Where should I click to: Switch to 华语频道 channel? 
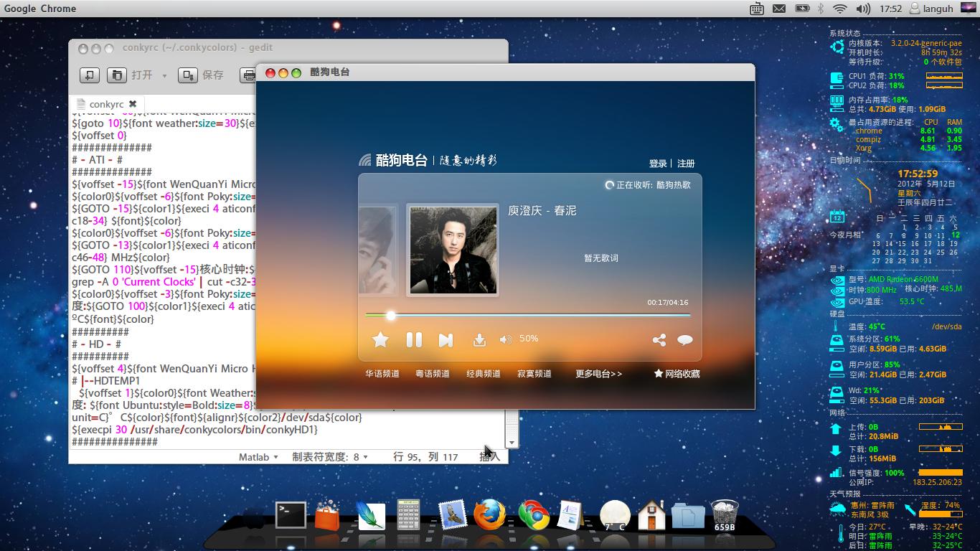382,374
